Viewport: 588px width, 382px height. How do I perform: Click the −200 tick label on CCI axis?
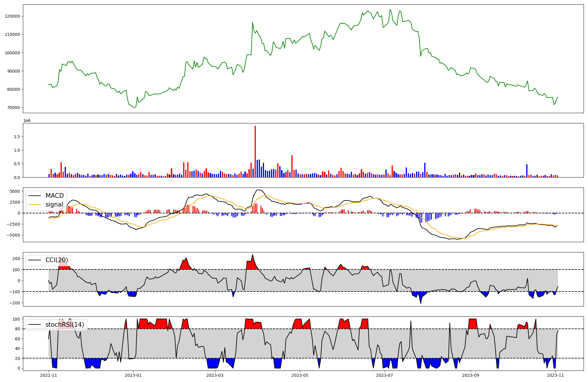pyautogui.click(x=15, y=303)
